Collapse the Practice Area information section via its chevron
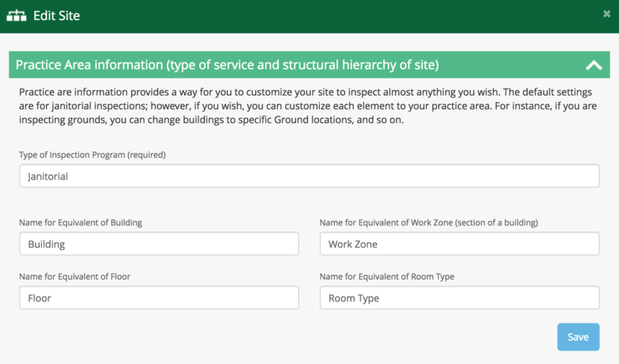The width and height of the screenshot is (619, 364). tap(593, 66)
